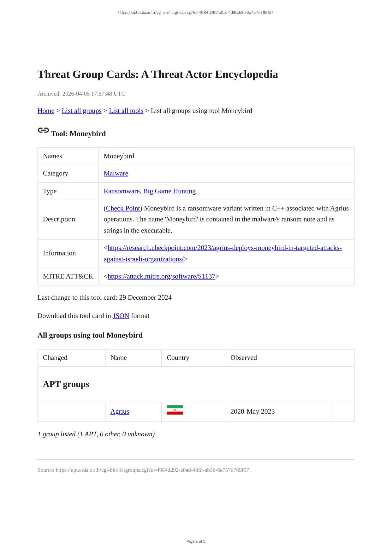This screenshot has width=392, height=554.
Task: Click the 2020-May 2023 observed cell
Action: click(x=252, y=411)
